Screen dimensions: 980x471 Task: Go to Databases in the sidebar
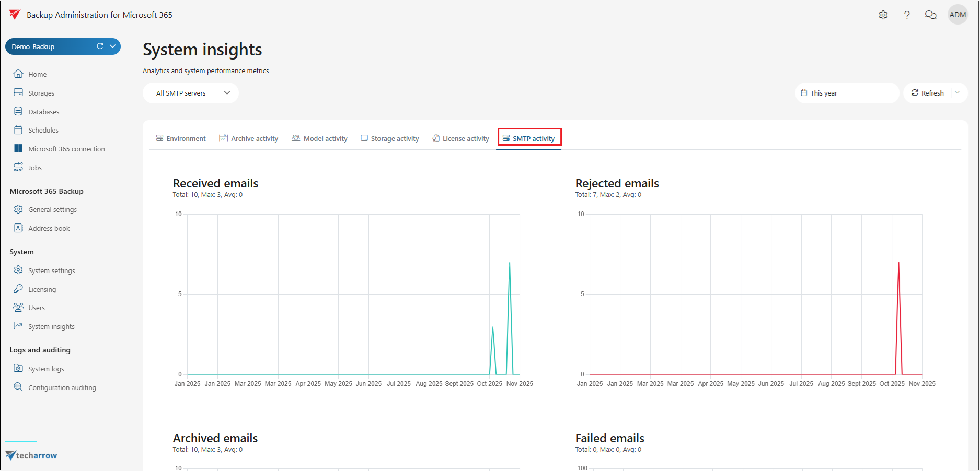click(x=43, y=112)
